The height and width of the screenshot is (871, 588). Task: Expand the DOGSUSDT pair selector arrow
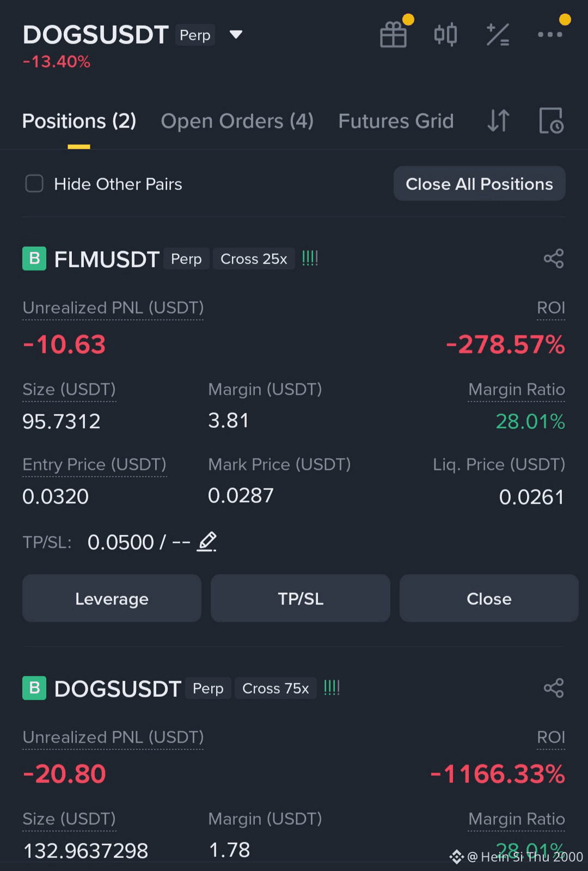tap(236, 35)
